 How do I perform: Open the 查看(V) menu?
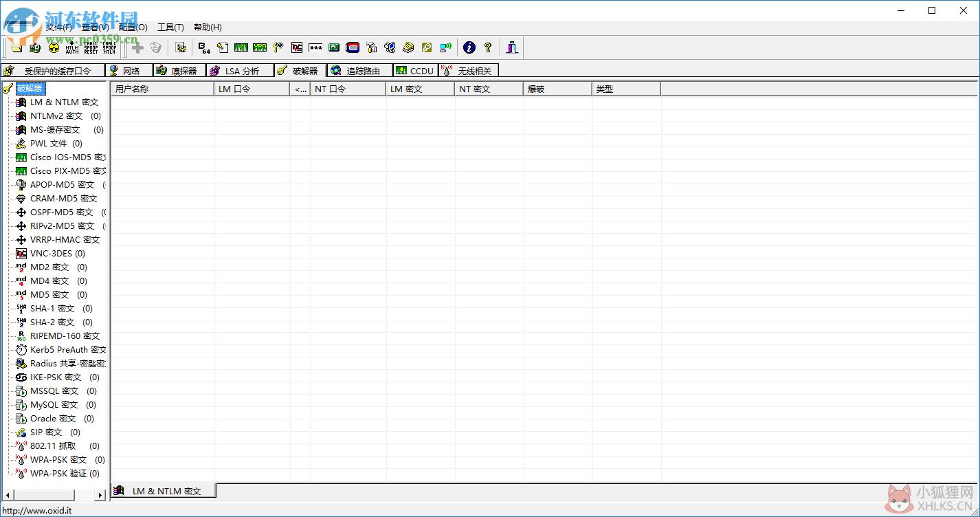click(95, 27)
